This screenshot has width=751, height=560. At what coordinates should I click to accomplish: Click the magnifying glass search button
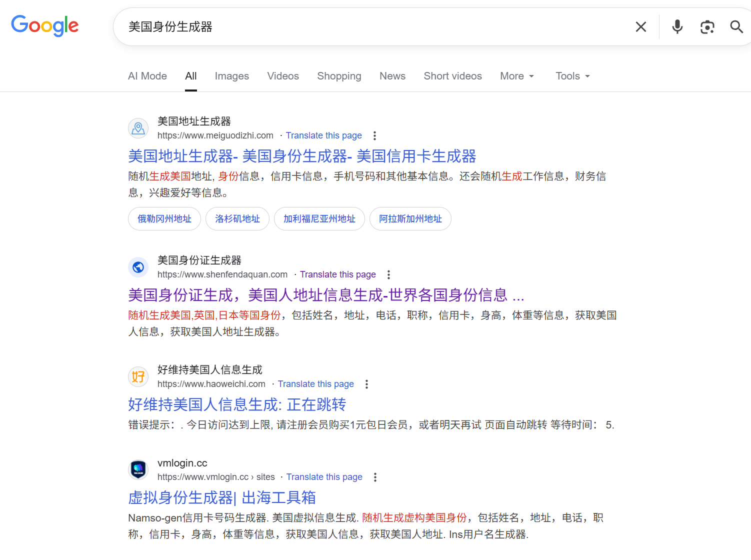pos(736,26)
